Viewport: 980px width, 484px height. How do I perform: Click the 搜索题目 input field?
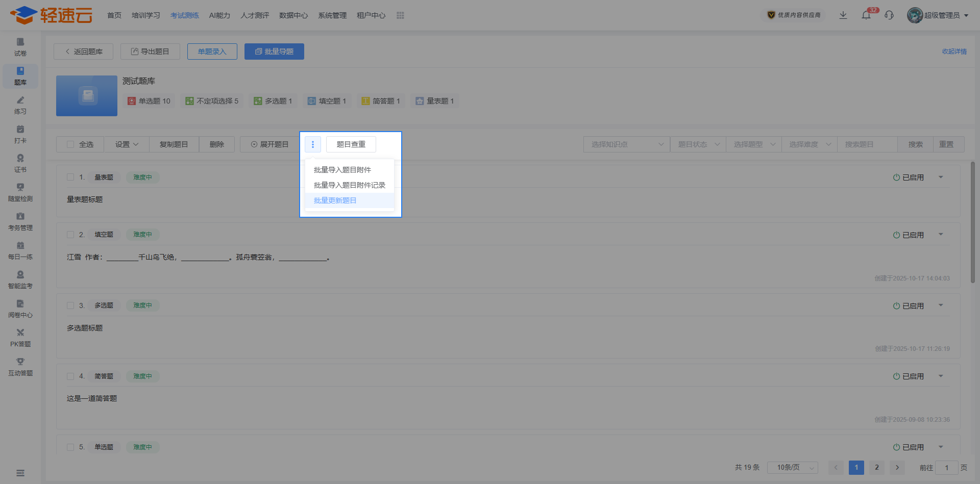[867, 144]
